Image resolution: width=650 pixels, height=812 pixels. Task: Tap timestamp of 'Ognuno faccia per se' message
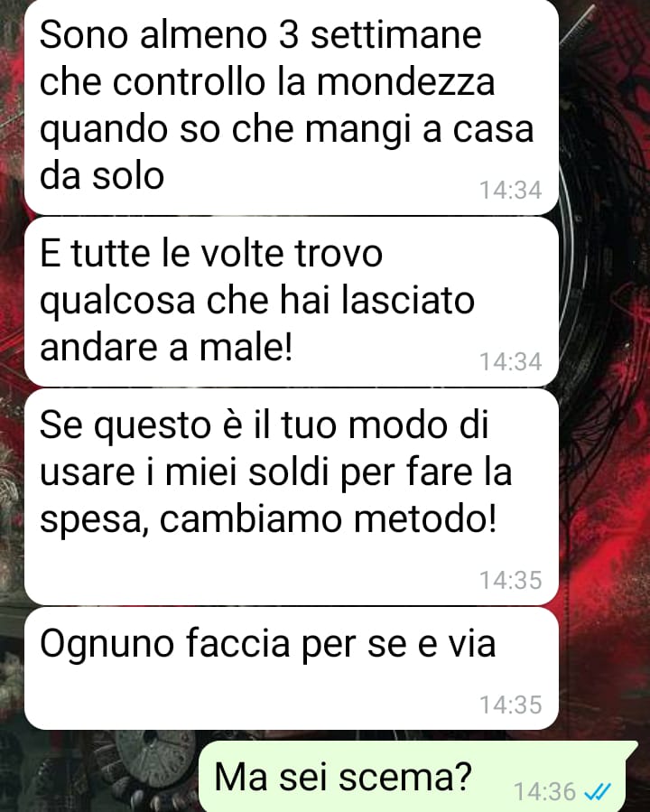[x=510, y=705]
